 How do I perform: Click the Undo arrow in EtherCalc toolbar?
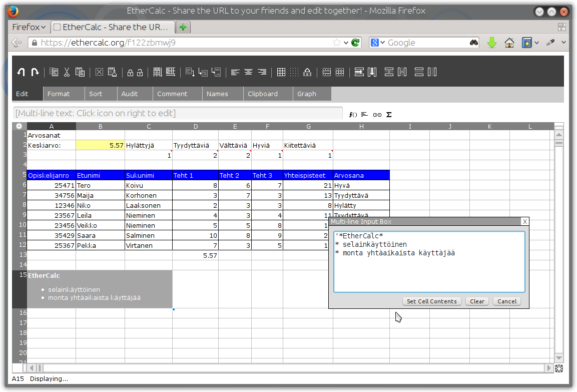(21, 72)
